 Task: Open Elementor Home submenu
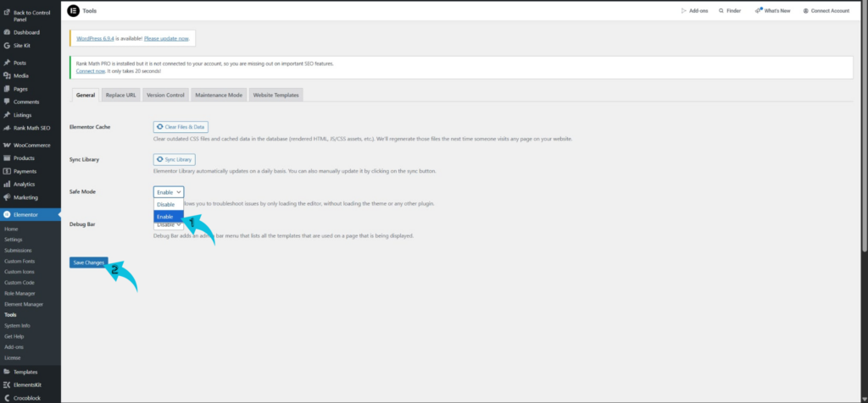(x=11, y=229)
